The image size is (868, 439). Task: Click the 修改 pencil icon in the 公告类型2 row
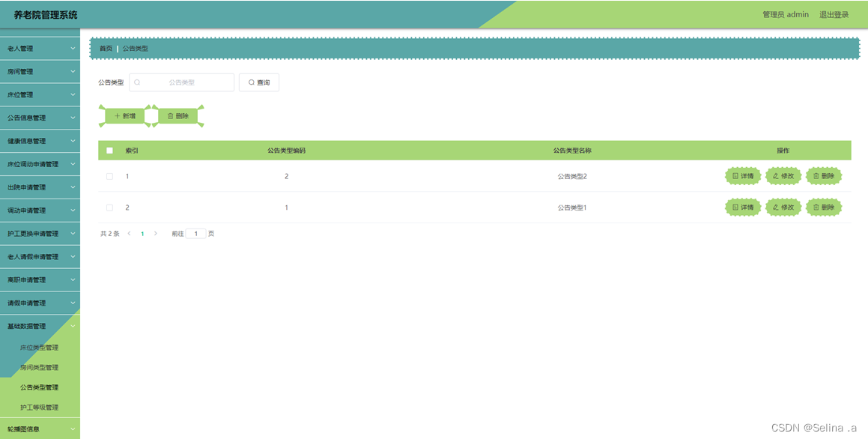776,176
